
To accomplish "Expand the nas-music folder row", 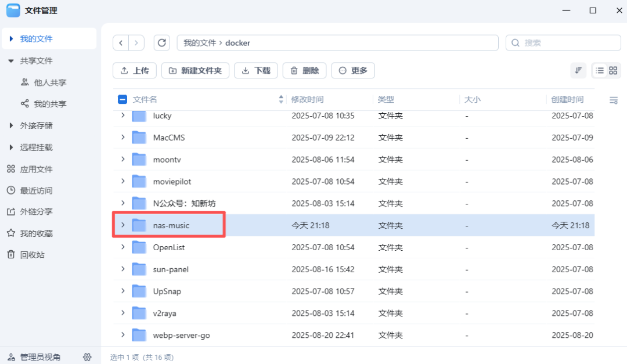I will click(x=122, y=225).
